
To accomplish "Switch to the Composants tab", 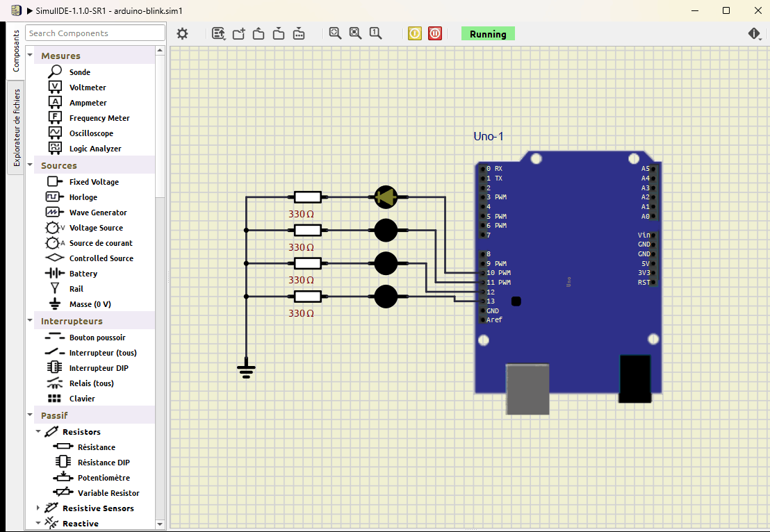I will [16, 51].
